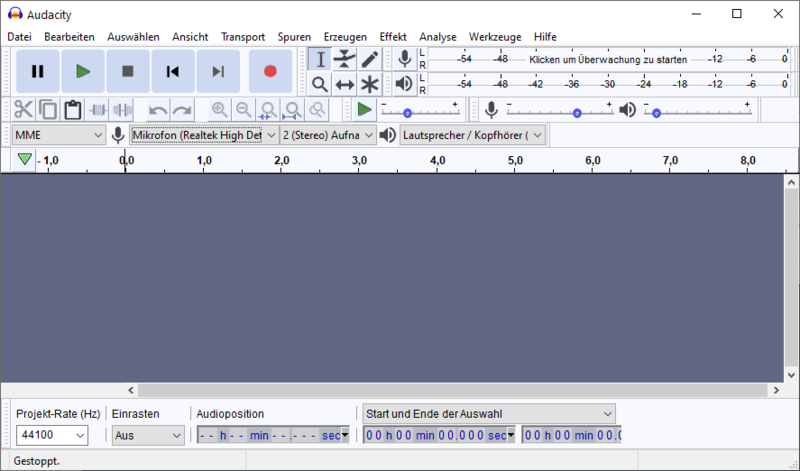Open the Spuren menu
800x471 pixels.
(x=294, y=37)
